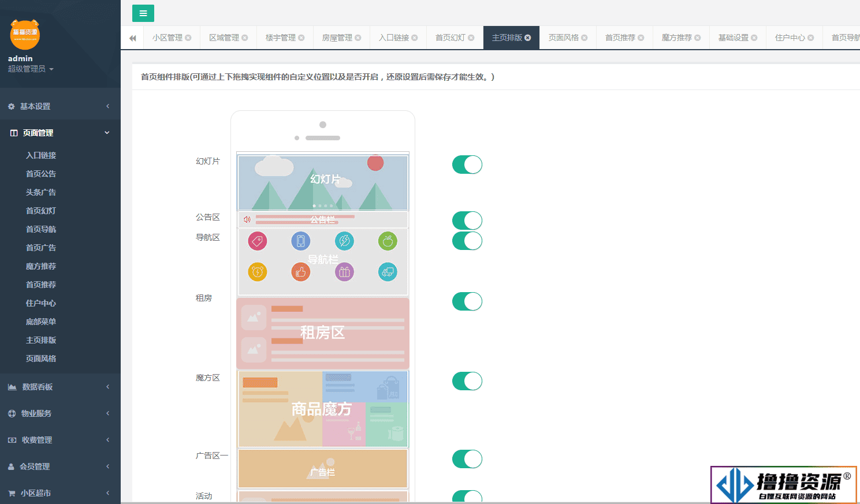Click the tabs scroll-left double arrow

pyautogui.click(x=133, y=38)
